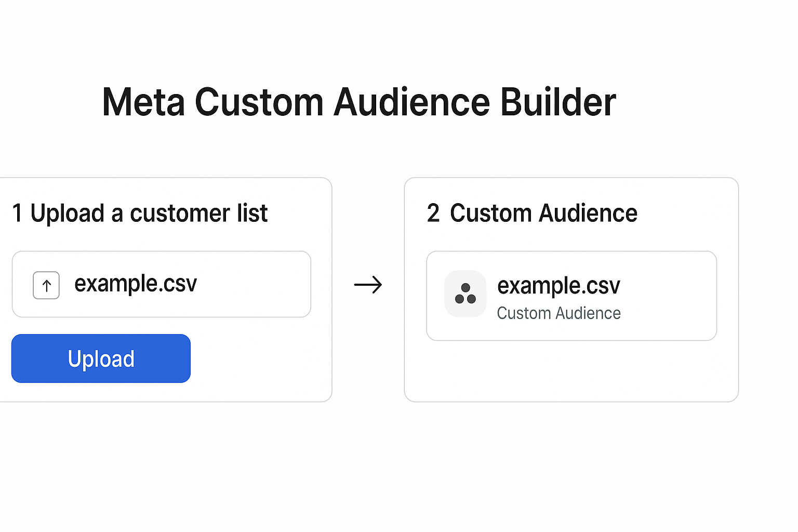798x532 pixels.
Task: Click the three-dot Custom Audience icon
Action: 465,294
